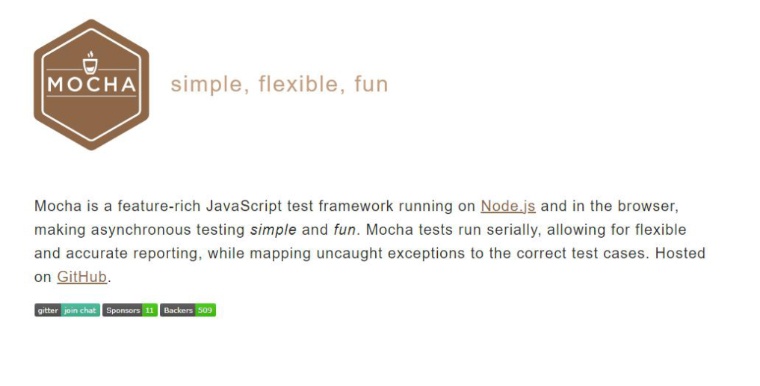Viewport: 760px width, 386px height.
Task: Click the word 'Hosted' in the paragraph
Action: pos(680,253)
